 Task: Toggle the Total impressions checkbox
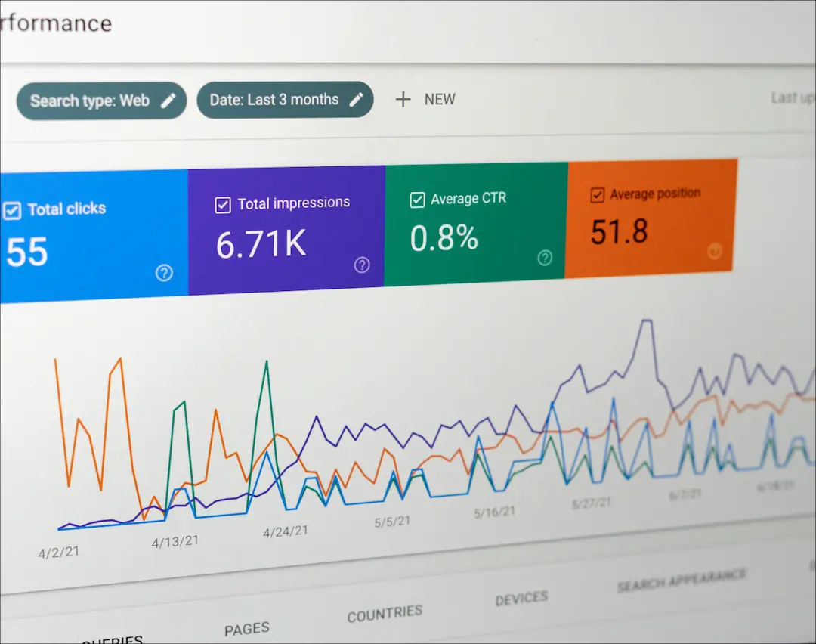pos(223,205)
